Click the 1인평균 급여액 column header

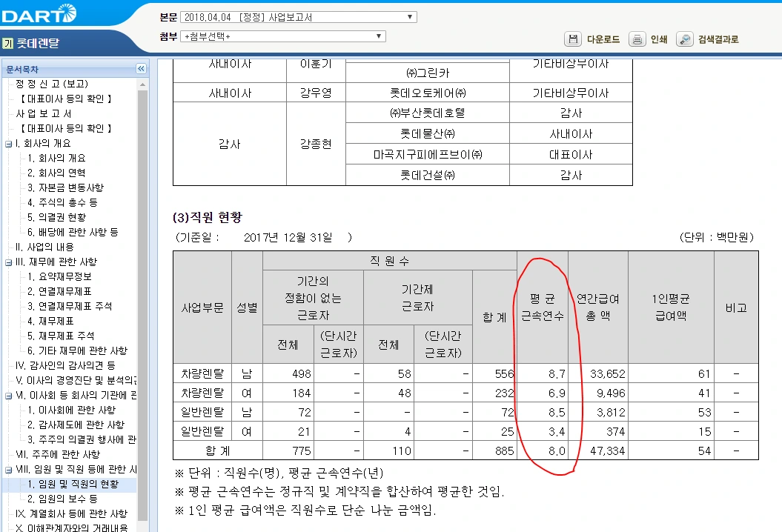coord(671,307)
